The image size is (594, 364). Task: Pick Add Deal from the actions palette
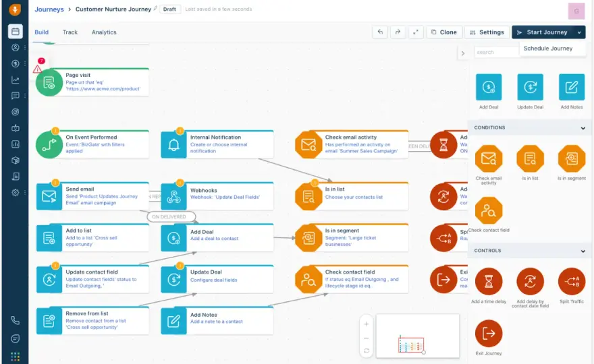(x=489, y=88)
